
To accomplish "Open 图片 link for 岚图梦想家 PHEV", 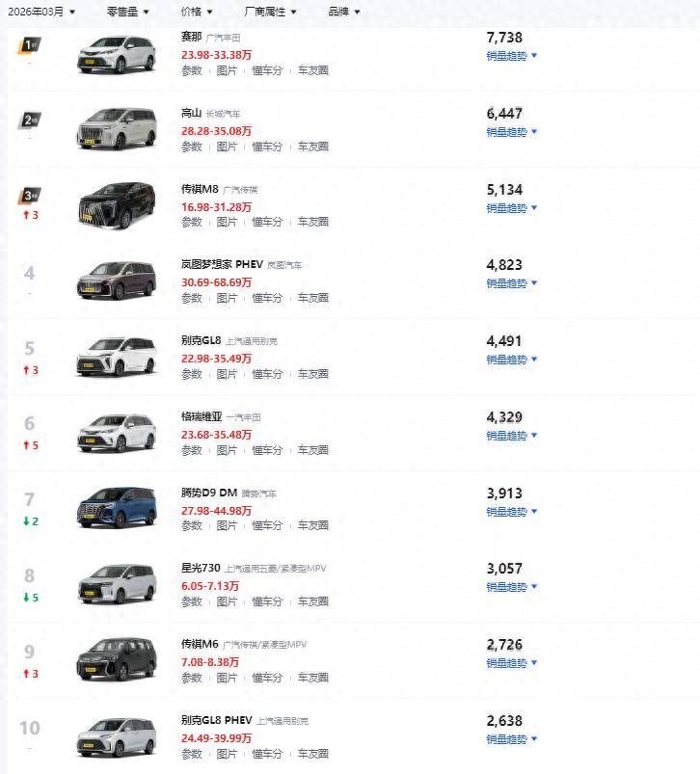I will (x=227, y=298).
